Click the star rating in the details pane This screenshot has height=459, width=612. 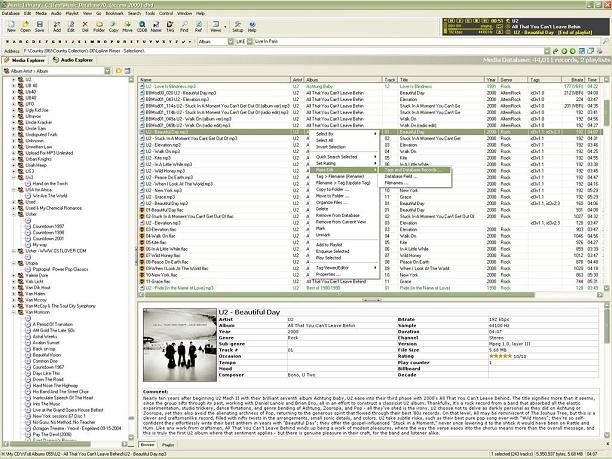pyautogui.click(x=500, y=356)
